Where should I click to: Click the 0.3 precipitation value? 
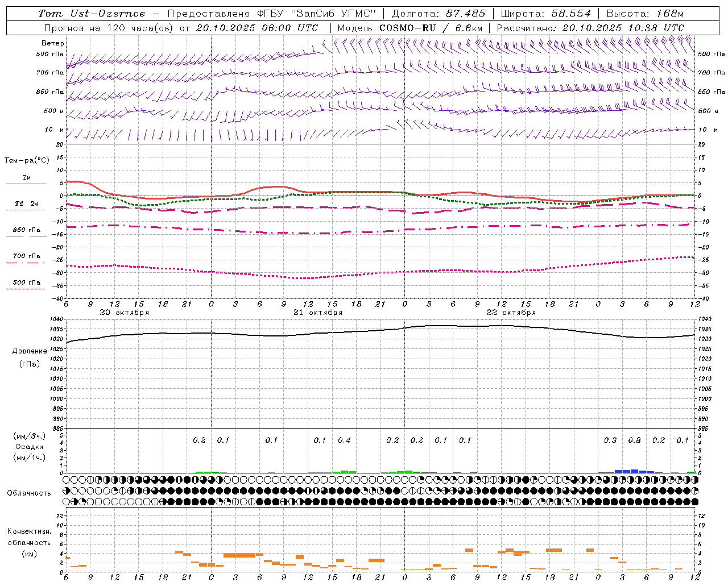point(610,440)
